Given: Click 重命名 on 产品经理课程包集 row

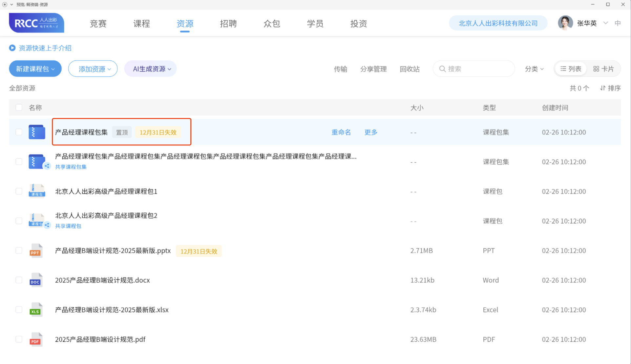Looking at the screenshot, I should 341,132.
